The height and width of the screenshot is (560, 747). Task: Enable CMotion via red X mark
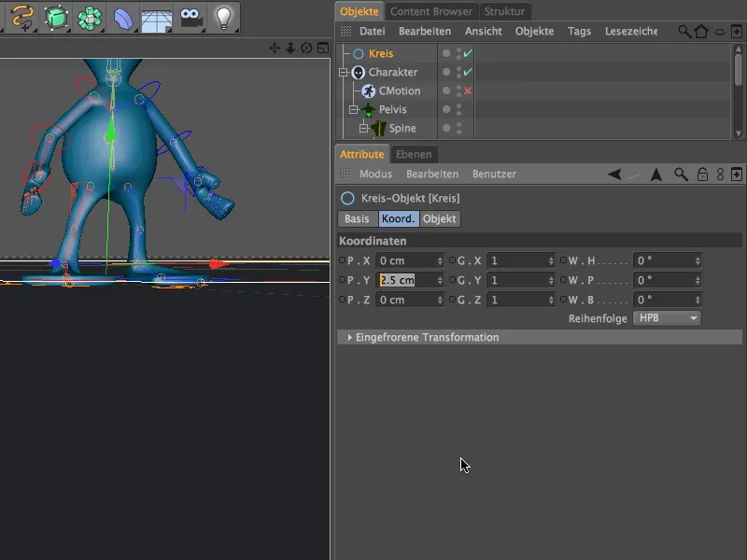click(468, 91)
